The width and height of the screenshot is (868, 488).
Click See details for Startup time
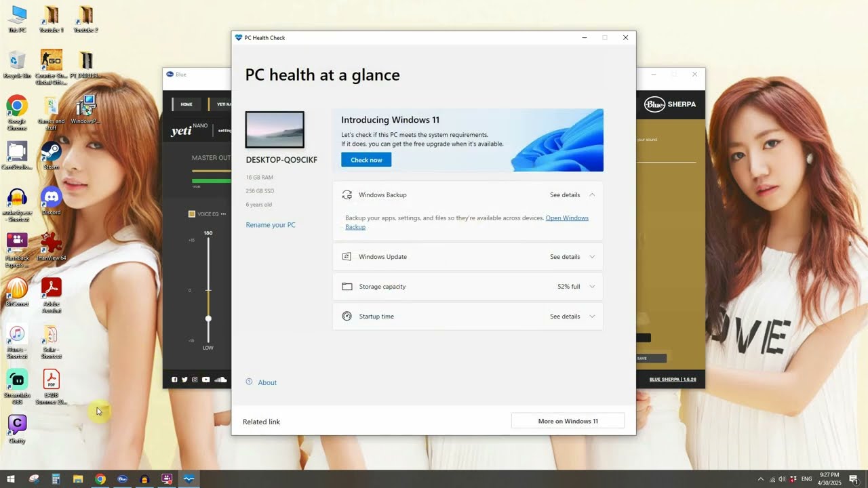(565, 317)
